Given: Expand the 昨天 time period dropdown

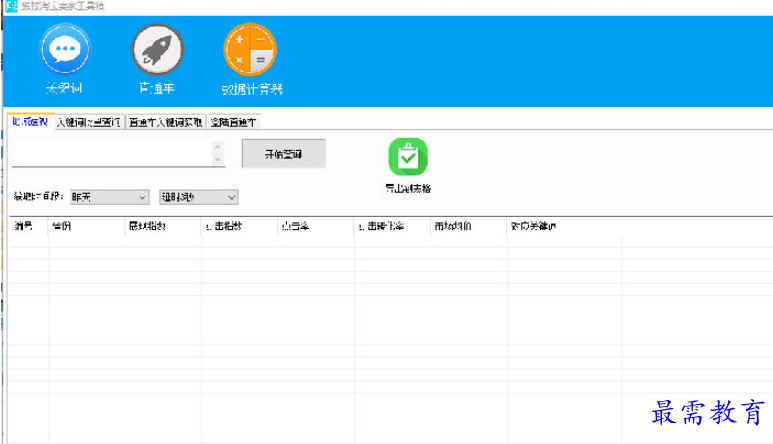Looking at the screenshot, I should pos(108,197).
